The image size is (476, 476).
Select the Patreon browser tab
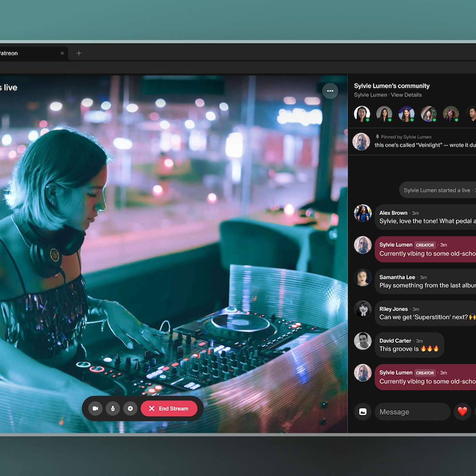click(20, 53)
